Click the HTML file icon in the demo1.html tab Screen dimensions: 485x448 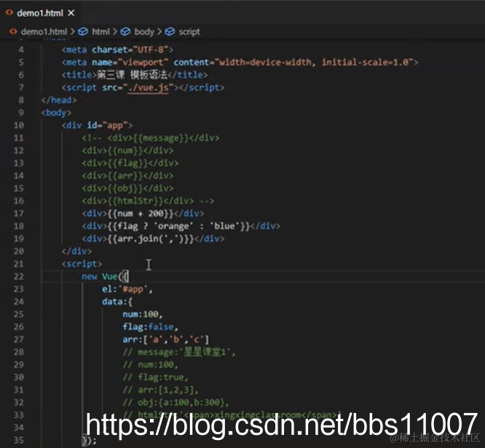9,12
